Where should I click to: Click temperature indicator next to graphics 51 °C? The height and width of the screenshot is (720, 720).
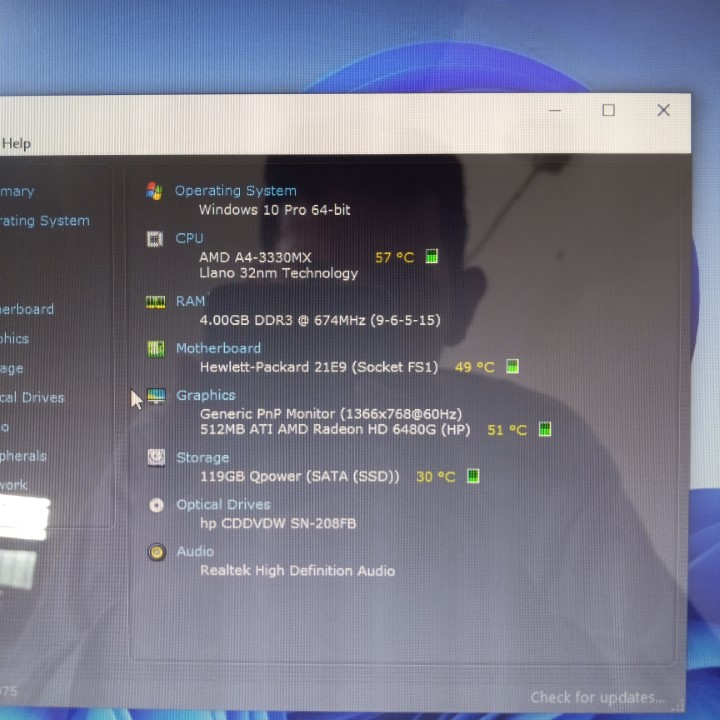coord(545,430)
